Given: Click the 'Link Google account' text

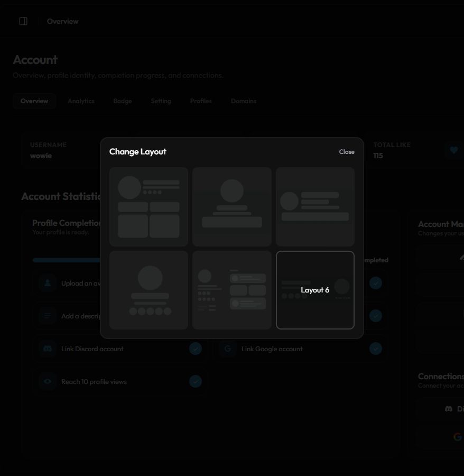Looking at the screenshot, I should pyautogui.click(x=272, y=349).
